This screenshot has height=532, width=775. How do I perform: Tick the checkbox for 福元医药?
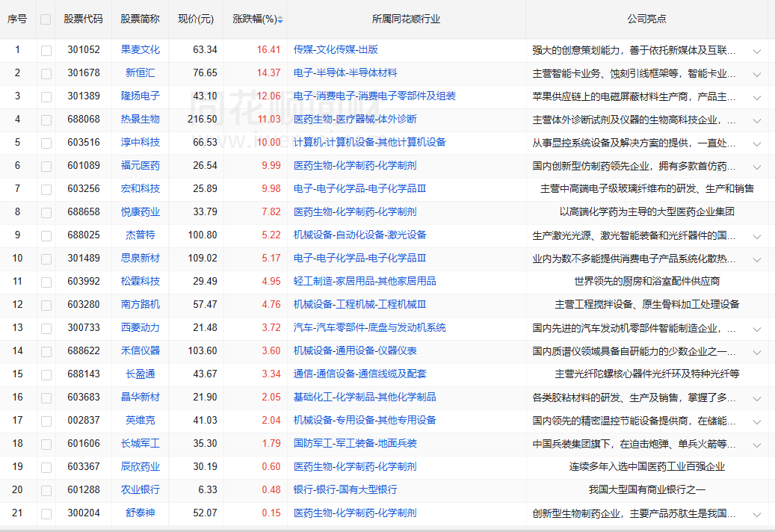click(x=46, y=167)
